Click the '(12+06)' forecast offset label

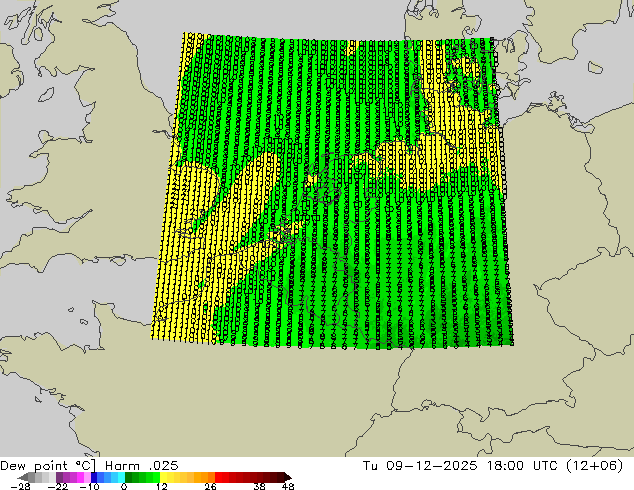pyautogui.click(x=594, y=466)
